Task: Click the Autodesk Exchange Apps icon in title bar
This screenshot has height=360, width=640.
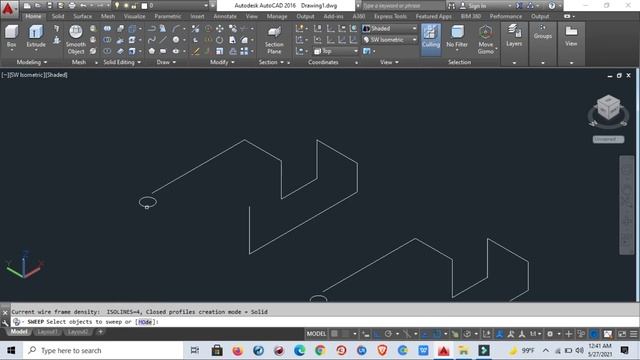Action: [520, 6]
